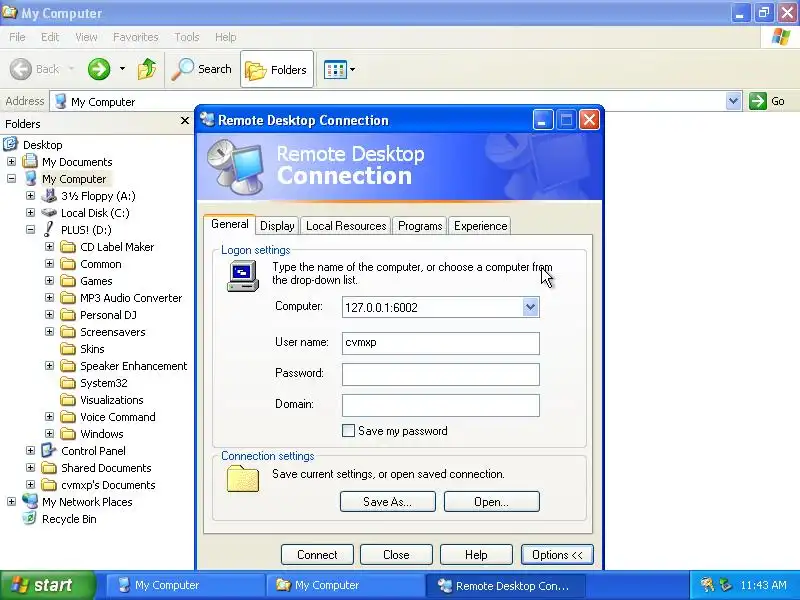This screenshot has height=600, width=800.
Task: Click the green Forward arrow icon
Action: (98, 69)
